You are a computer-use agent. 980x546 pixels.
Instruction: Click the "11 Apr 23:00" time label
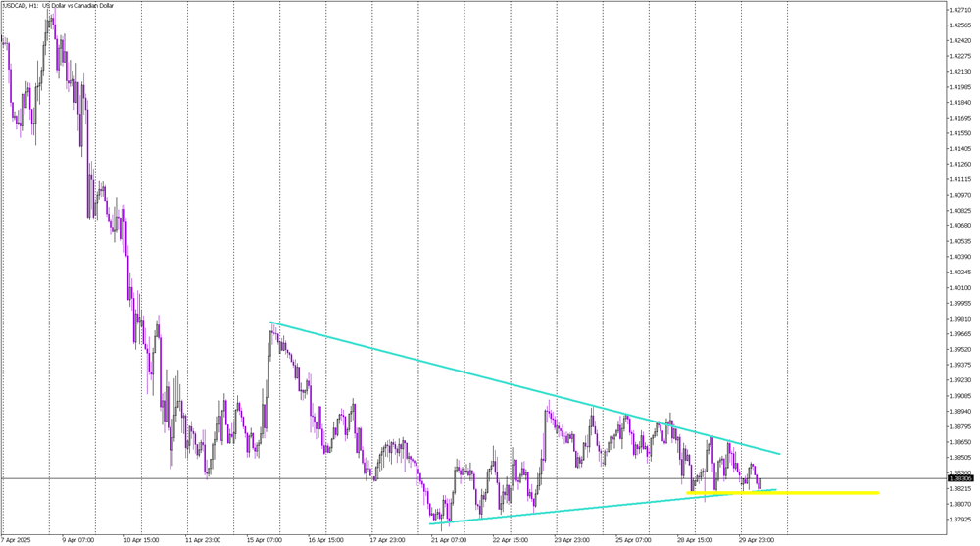(x=203, y=540)
